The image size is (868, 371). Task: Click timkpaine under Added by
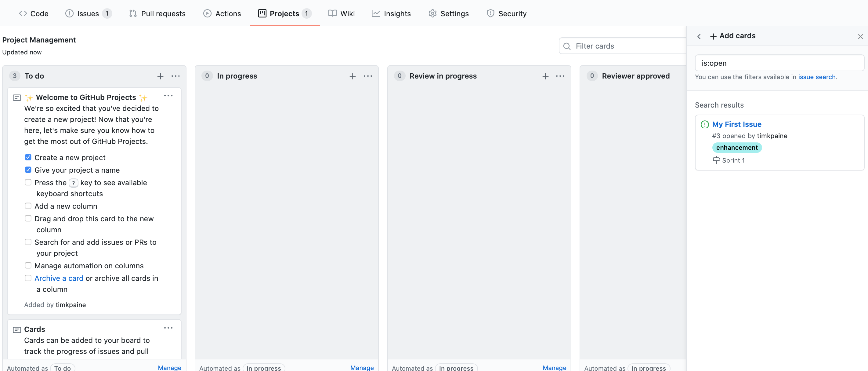71,305
